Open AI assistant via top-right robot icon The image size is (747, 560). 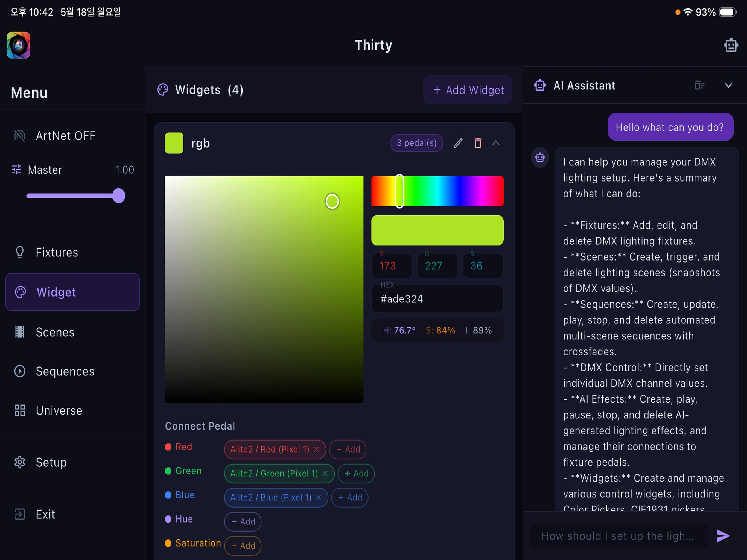731,45
